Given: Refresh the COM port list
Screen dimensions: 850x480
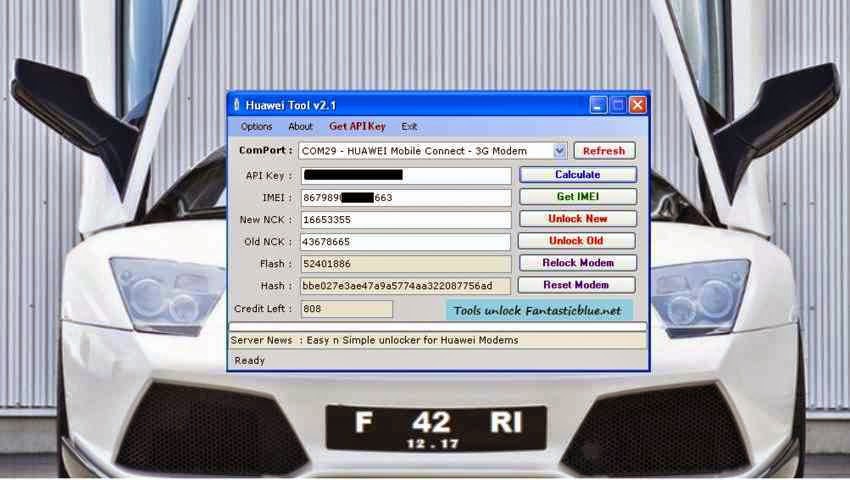Looking at the screenshot, I should pyautogui.click(x=604, y=151).
